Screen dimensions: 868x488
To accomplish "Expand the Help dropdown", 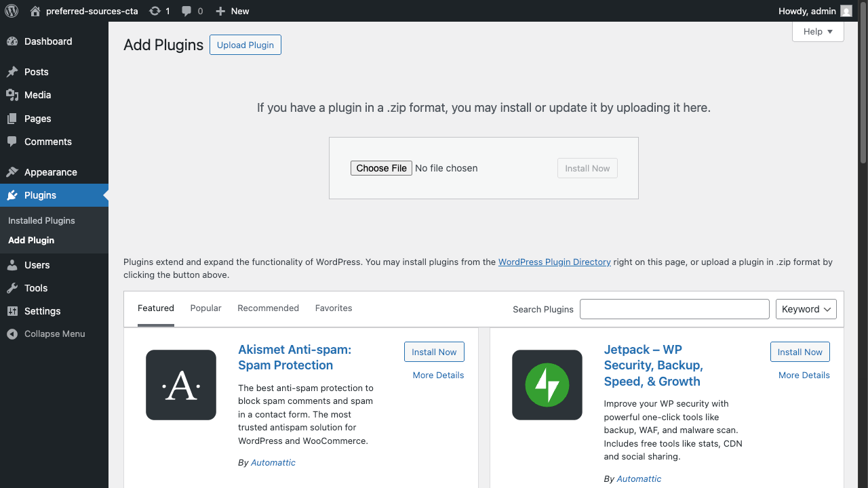I will 817,31.
